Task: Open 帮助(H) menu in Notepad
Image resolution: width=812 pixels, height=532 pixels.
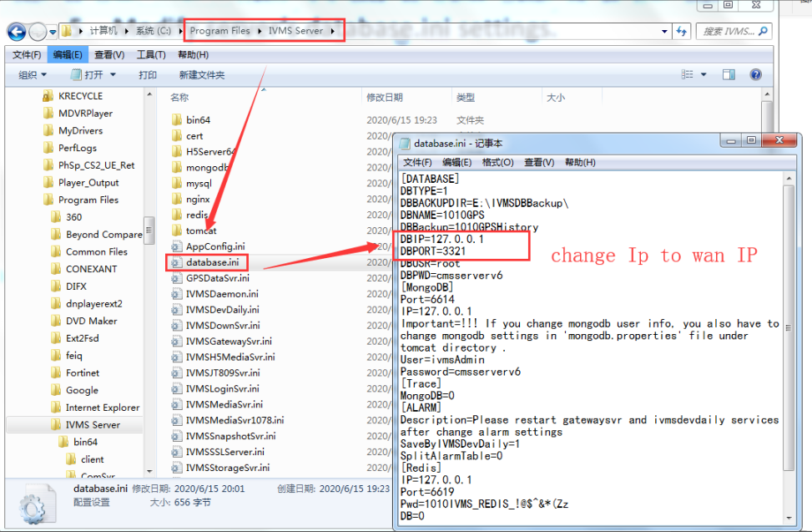Action: pyautogui.click(x=580, y=162)
